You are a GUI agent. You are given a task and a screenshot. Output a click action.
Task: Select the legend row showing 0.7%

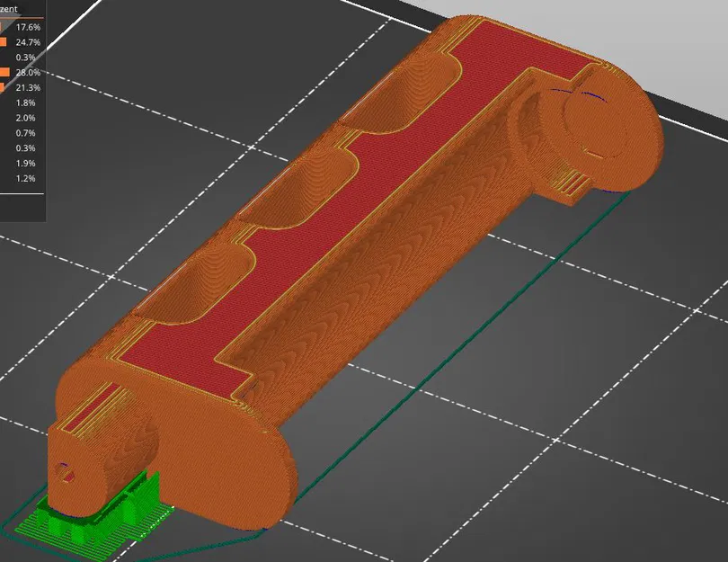pyautogui.click(x=26, y=132)
